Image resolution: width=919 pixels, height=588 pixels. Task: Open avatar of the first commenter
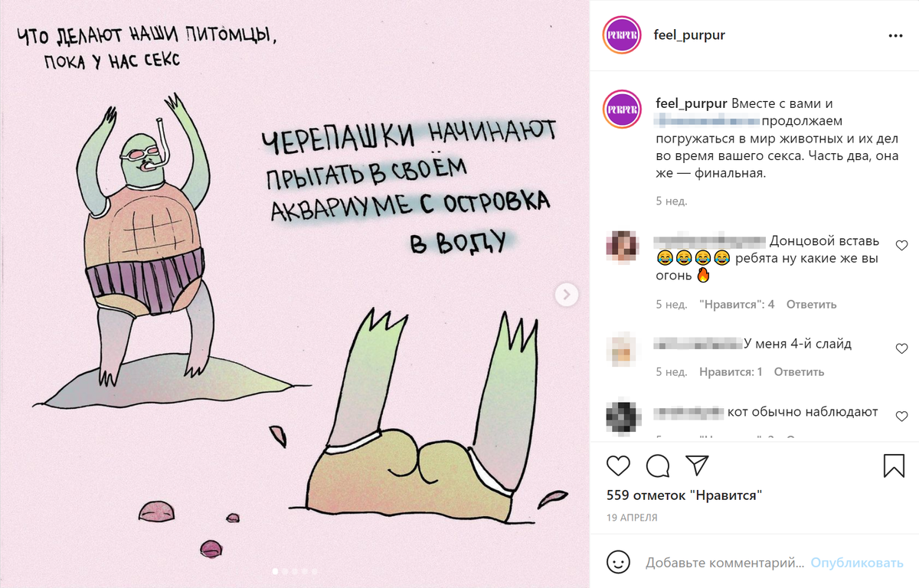pyautogui.click(x=621, y=245)
